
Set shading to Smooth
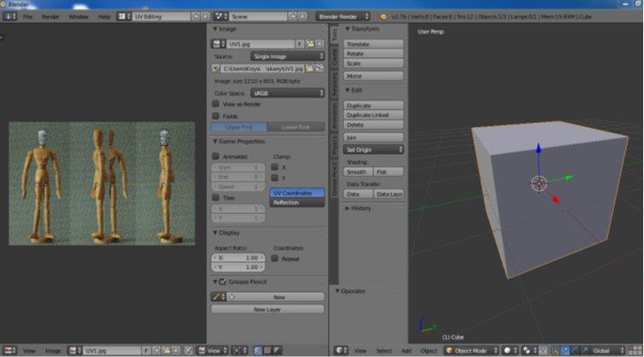358,172
